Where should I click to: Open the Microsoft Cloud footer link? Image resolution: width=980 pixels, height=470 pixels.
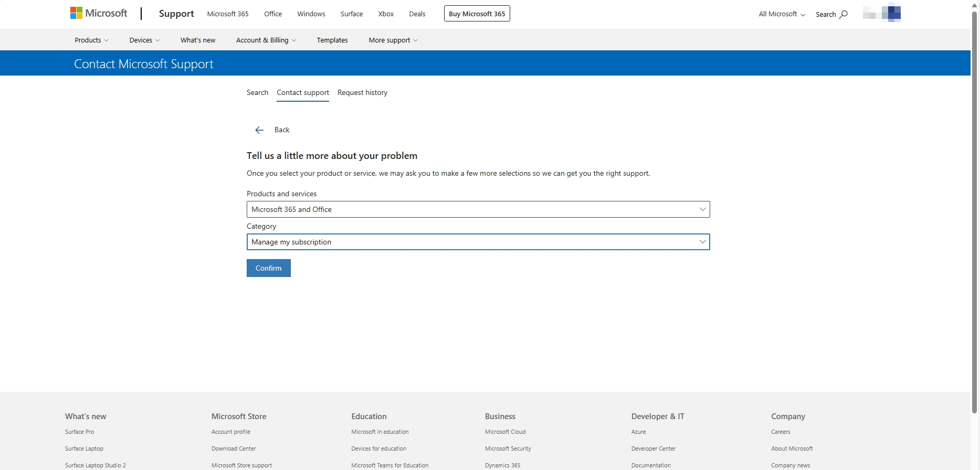coord(505,432)
